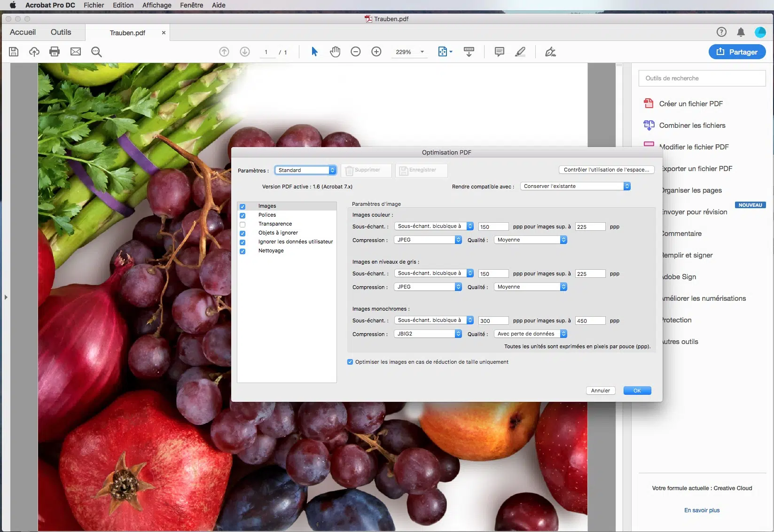Open Help question mark icon
Viewport: 774px width, 532px height.
721,32
